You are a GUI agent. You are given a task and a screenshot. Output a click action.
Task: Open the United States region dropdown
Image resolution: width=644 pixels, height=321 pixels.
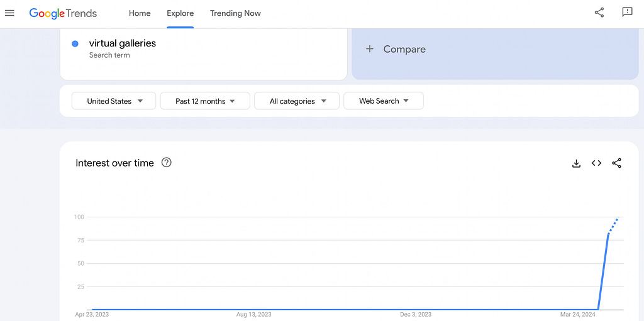point(114,101)
